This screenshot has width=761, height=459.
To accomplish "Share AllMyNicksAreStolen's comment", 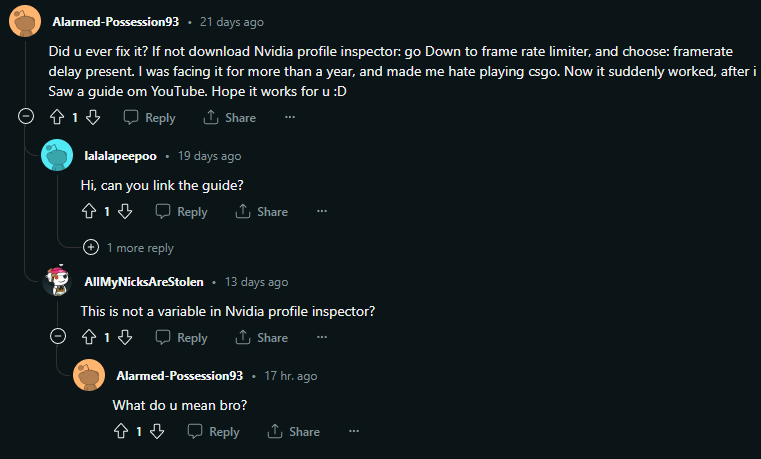I will pos(261,337).
